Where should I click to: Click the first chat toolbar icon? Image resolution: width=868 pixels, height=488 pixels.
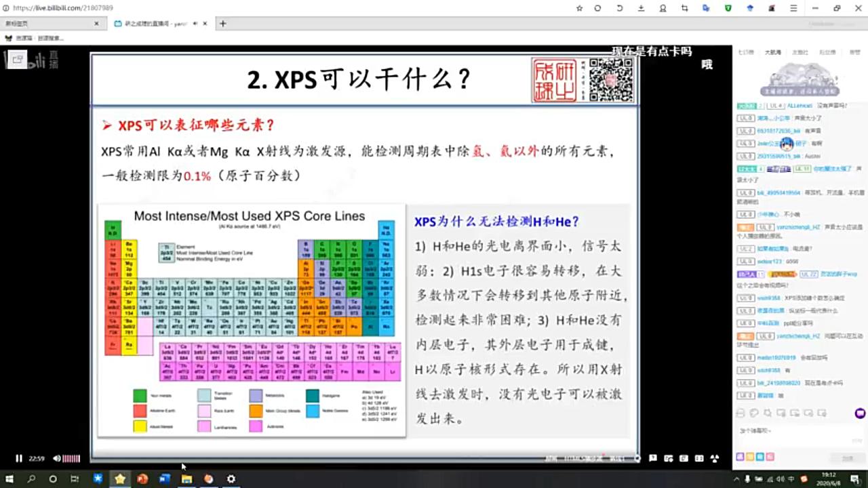(741, 413)
